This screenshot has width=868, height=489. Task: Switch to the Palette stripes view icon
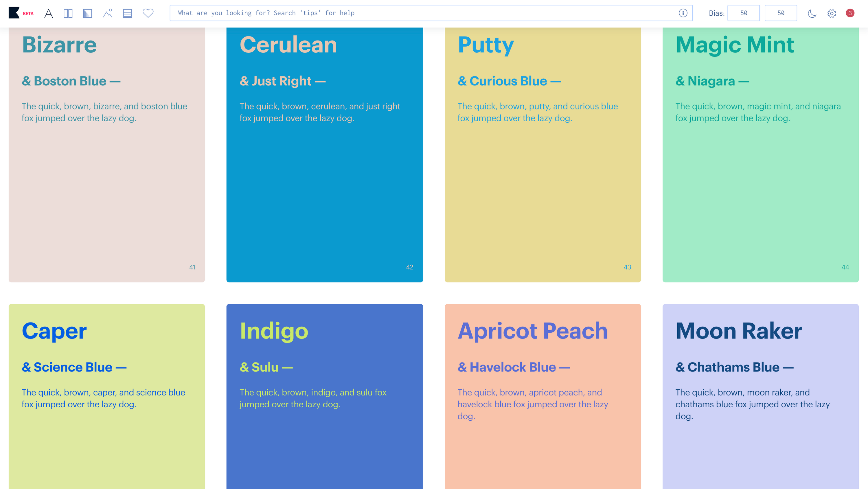point(127,13)
